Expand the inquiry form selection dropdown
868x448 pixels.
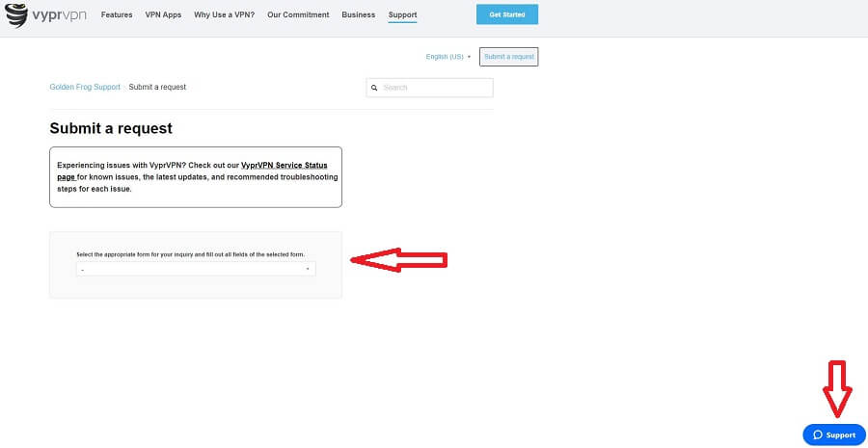(x=196, y=270)
